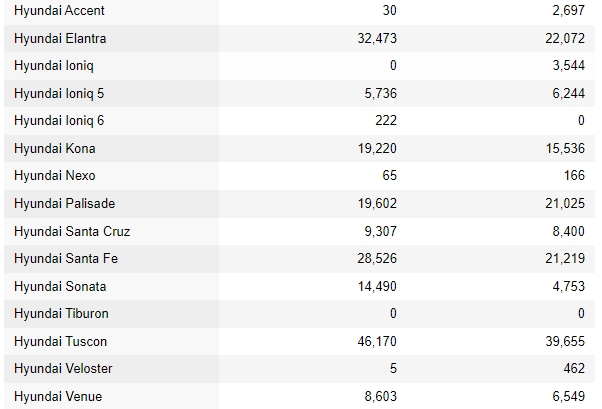Click the 2,697 value for Accent
Image resolution: width=602 pixels, height=409 pixels.
tap(569, 10)
